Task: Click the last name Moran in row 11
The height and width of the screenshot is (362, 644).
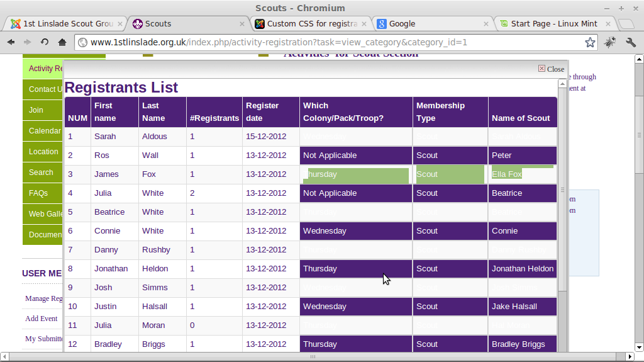Action: click(153, 326)
